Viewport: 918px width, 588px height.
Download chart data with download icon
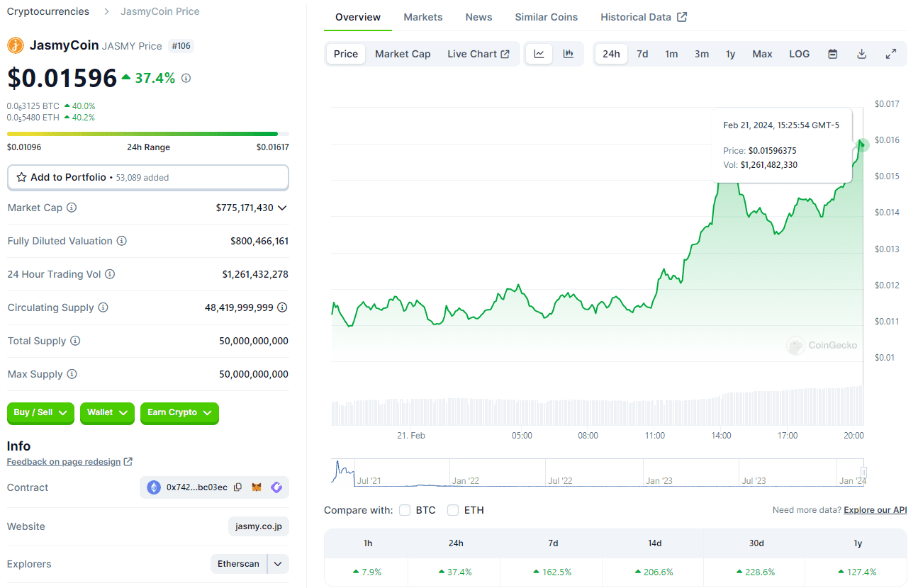[862, 54]
